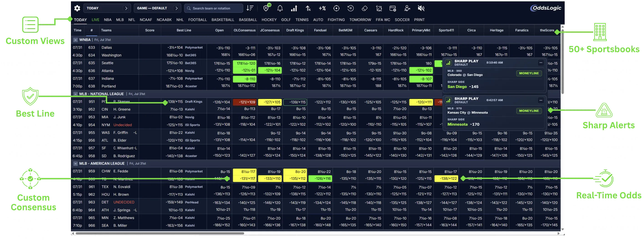Click the number history icon
Screen dimensions: 644x243
coord(351,8)
